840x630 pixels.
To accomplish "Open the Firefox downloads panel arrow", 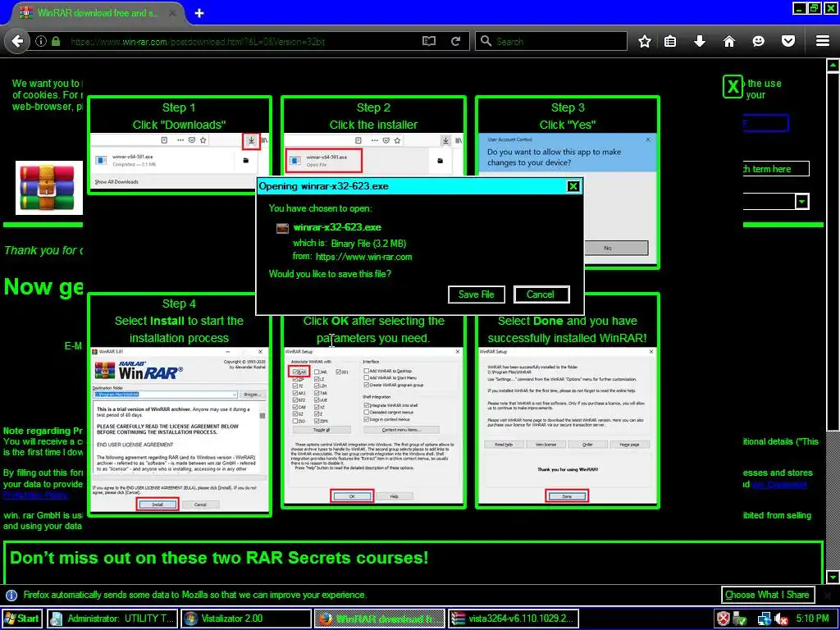I will coord(700,41).
